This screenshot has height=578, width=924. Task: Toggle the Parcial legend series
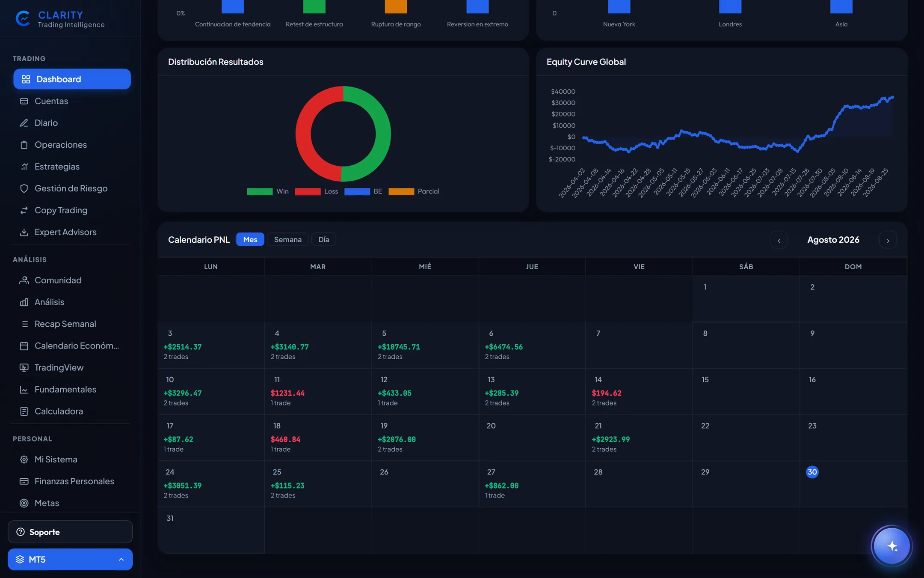(x=414, y=191)
